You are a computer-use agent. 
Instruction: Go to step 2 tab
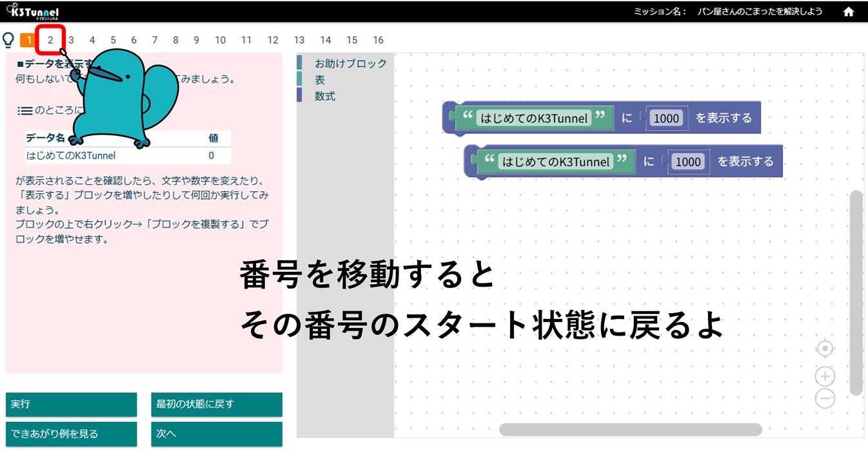(x=50, y=40)
